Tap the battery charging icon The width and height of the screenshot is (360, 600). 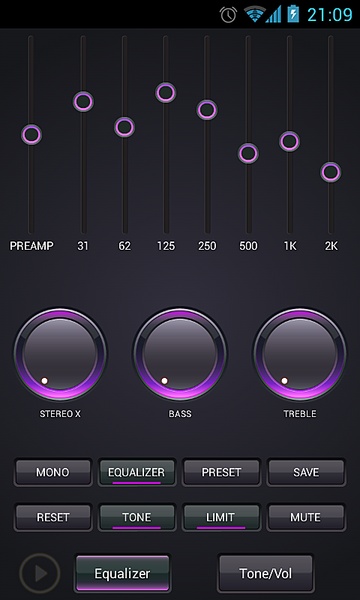click(x=293, y=14)
